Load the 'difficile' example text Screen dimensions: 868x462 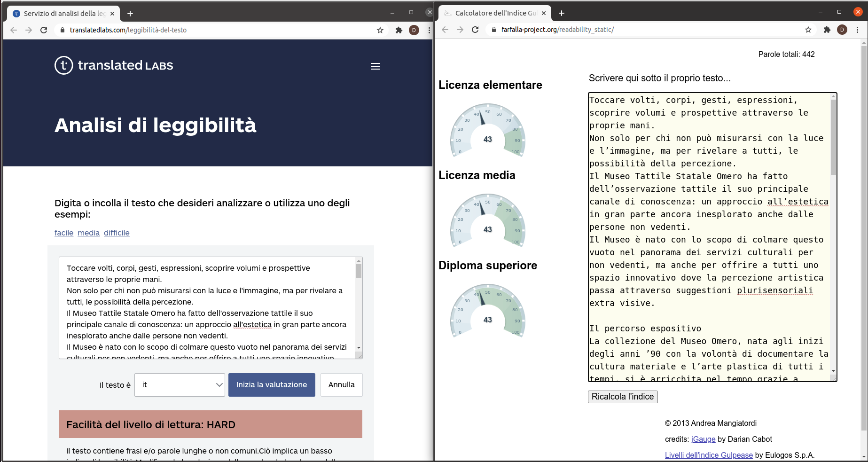(117, 233)
